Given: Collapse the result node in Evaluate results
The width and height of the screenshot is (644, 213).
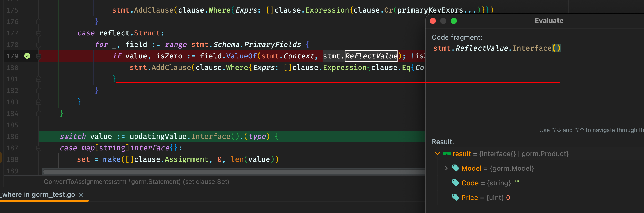Looking at the screenshot, I should [x=437, y=154].
